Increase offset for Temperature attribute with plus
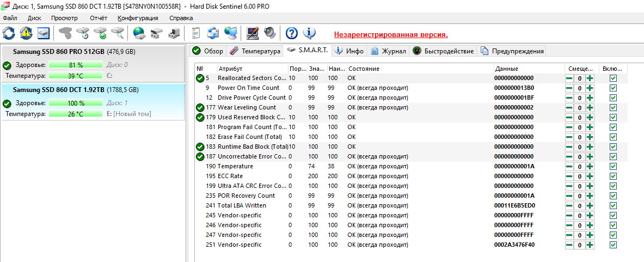 (x=590, y=166)
